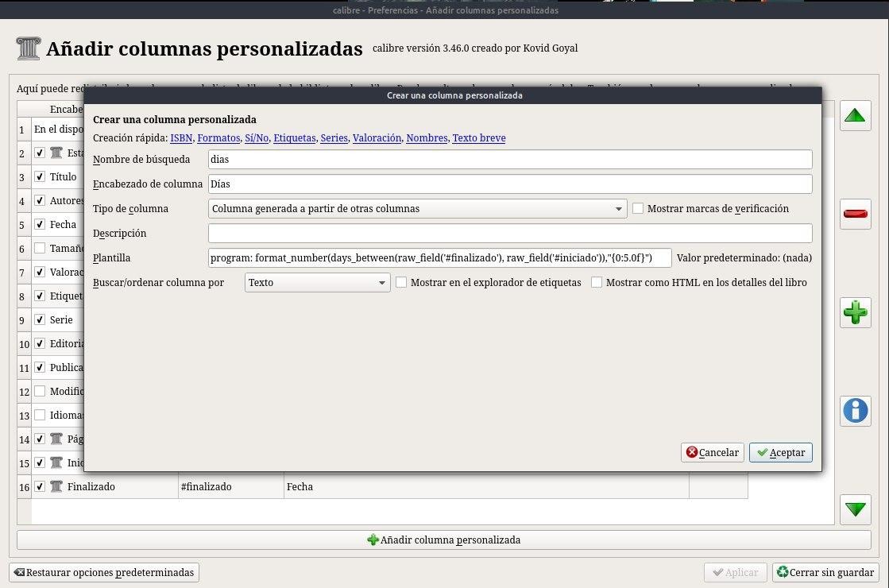Click the red minus icon to remove column
This screenshot has width=889, height=588.
pyautogui.click(x=855, y=214)
